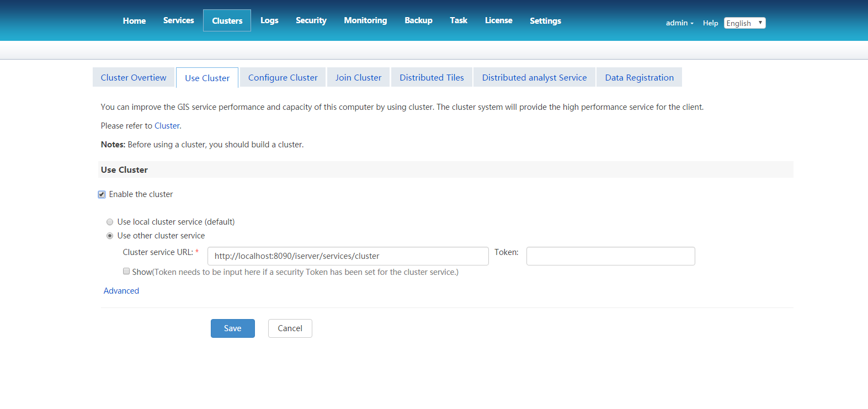Switch to Cluster Overview tab
Image resolution: width=868 pixels, height=409 pixels.
(x=134, y=78)
